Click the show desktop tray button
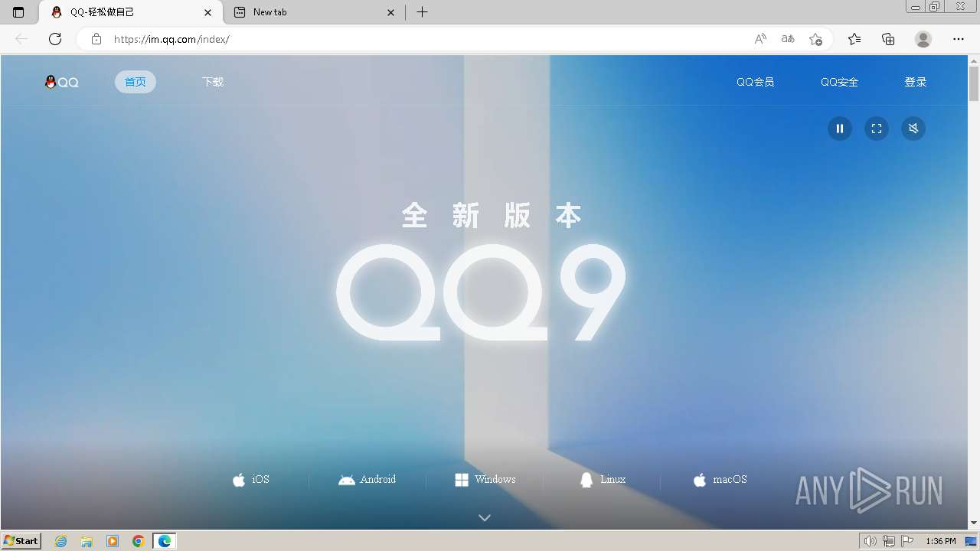This screenshot has width=980, height=551. pos(972,541)
